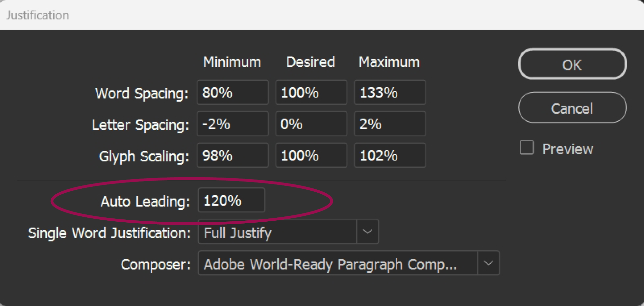This screenshot has width=644, height=306.
Task: Click the Glyph Scaling Maximum 102% field
Action: (390, 155)
